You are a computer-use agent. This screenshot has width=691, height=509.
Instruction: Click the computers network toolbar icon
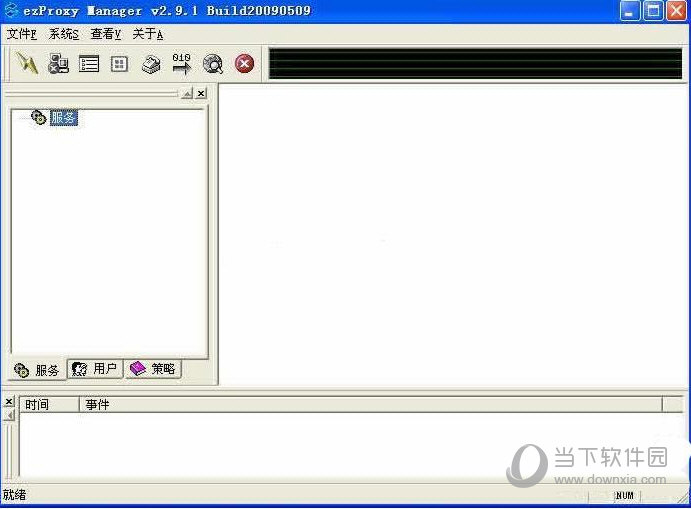tap(58, 64)
